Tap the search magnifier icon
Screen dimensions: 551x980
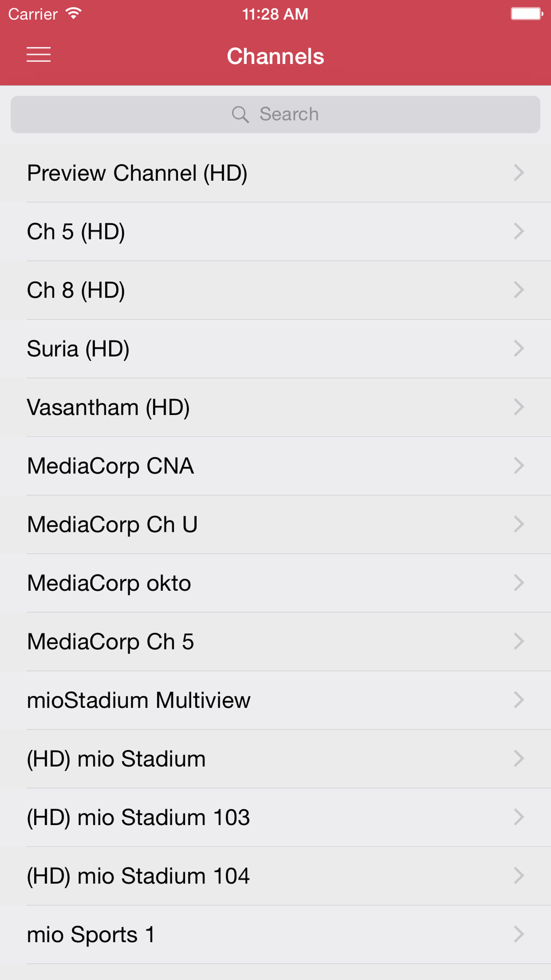(x=240, y=115)
